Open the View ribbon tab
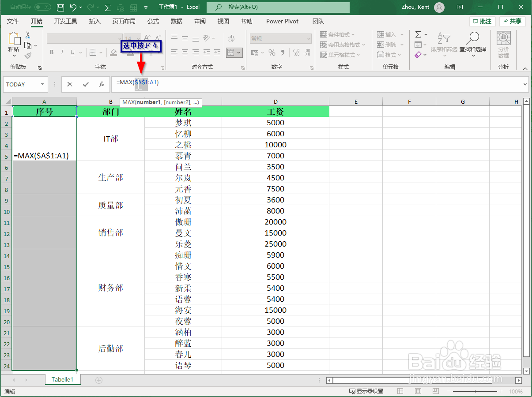 coord(223,21)
